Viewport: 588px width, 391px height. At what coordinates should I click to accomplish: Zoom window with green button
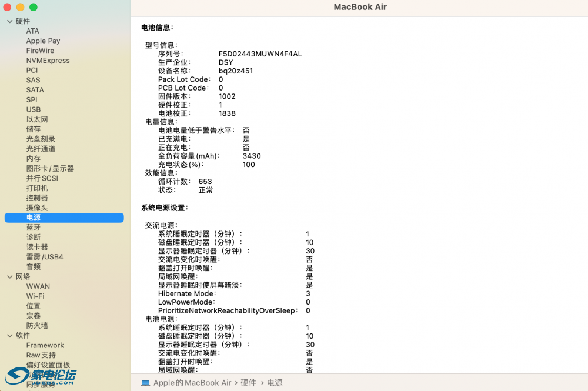click(x=34, y=7)
